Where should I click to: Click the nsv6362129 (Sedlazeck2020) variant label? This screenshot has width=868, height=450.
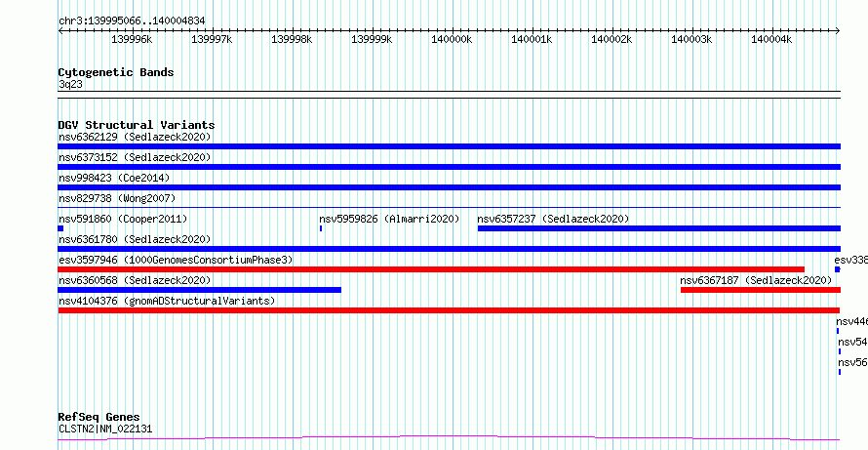(x=135, y=137)
